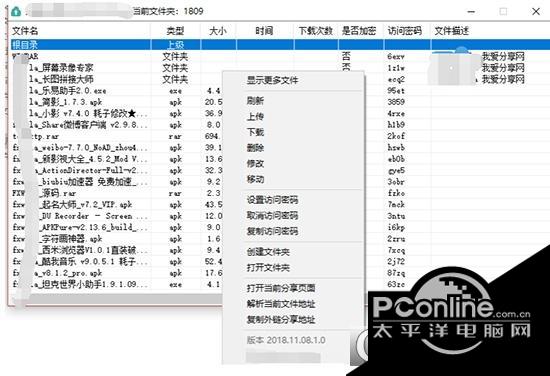Click the access password 63zc cell
Screen dimensions: 550x376
pyautogui.click(x=396, y=284)
